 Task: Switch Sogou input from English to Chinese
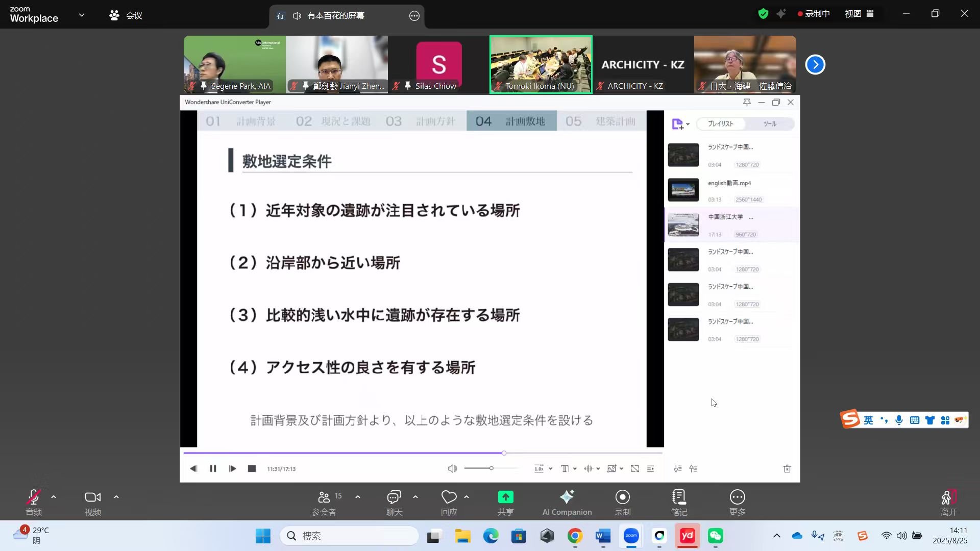[x=868, y=419]
